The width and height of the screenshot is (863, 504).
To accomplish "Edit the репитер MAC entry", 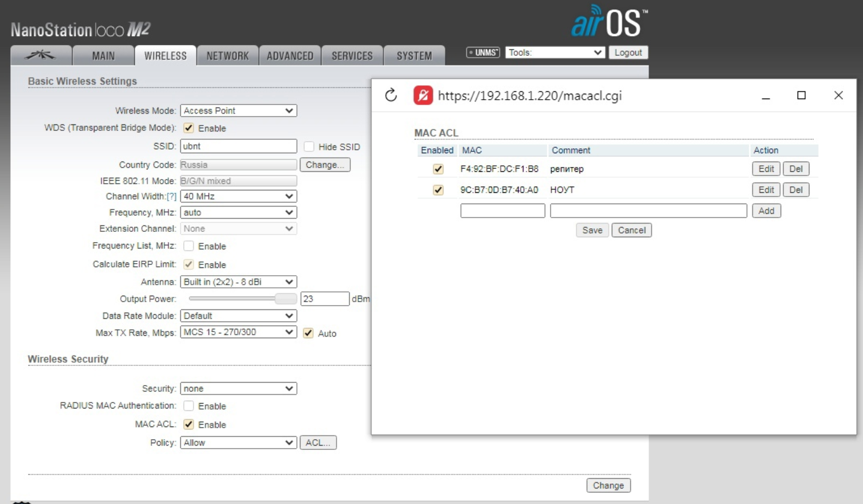I will [766, 169].
